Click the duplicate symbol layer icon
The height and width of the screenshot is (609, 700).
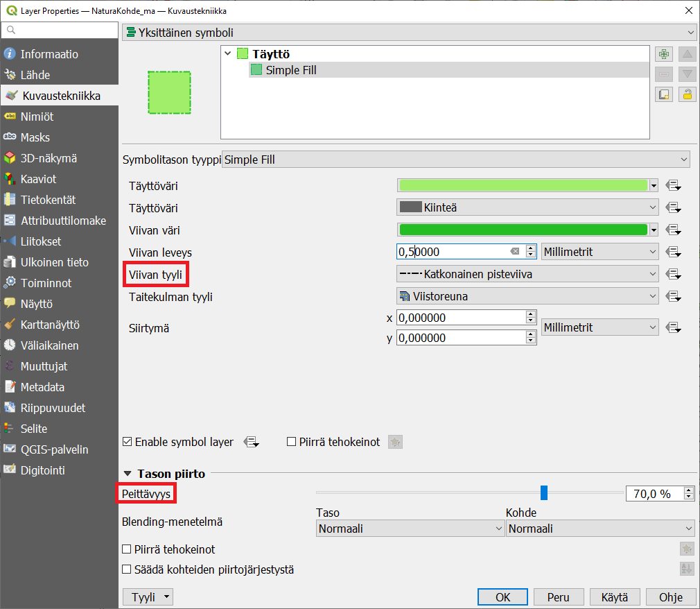click(664, 95)
